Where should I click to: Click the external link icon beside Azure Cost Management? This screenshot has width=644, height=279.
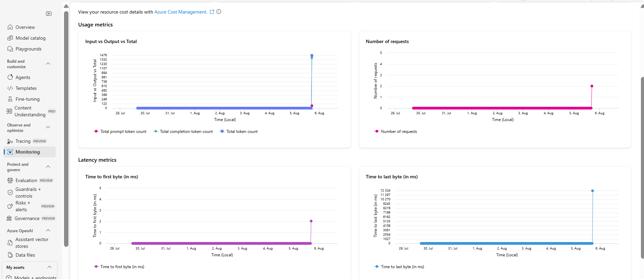tap(212, 12)
